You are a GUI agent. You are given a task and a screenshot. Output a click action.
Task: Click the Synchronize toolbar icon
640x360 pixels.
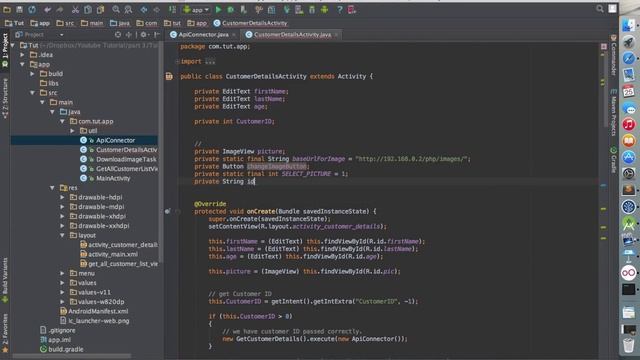point(32,9)
